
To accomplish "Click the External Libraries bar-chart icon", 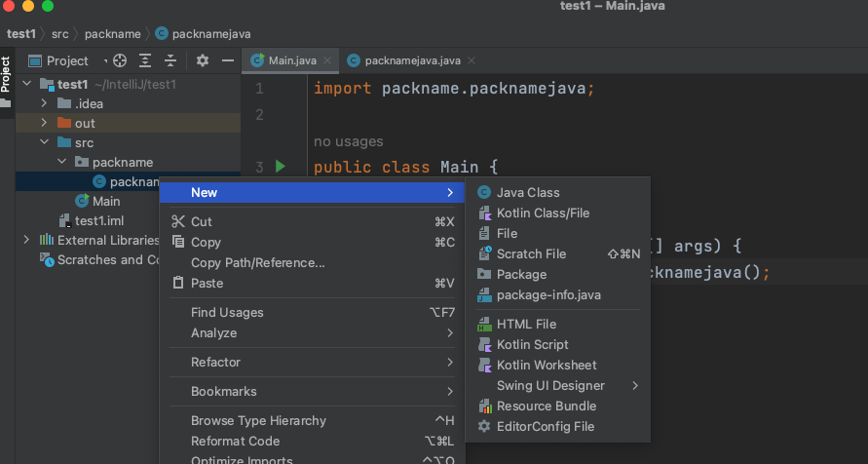I will click(x=47, y=240).
